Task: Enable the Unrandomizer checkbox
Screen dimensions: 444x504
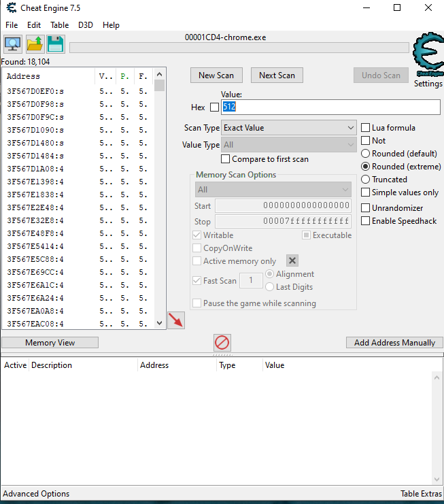Action: pos(365,208)
